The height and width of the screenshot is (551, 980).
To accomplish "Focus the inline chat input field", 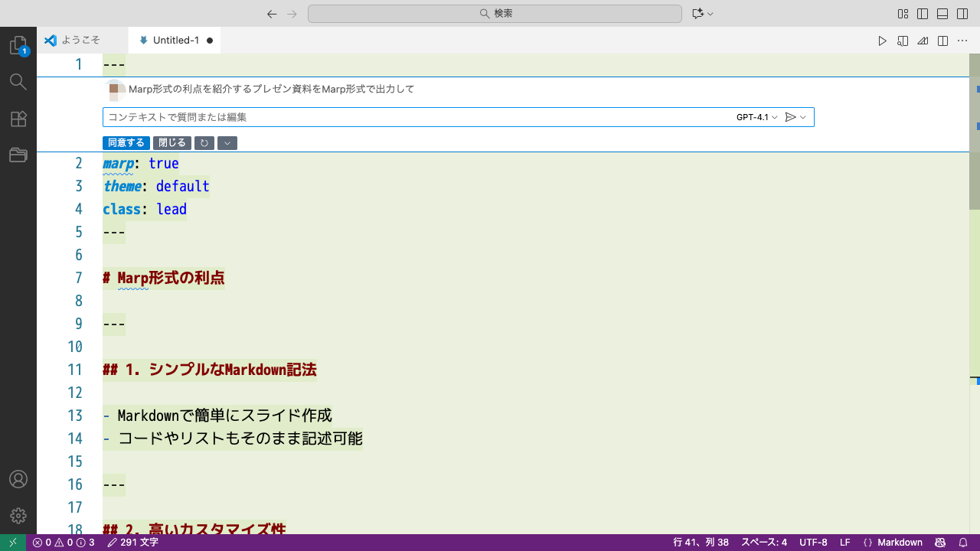I will pyautogui.click(x=413, y=117).
